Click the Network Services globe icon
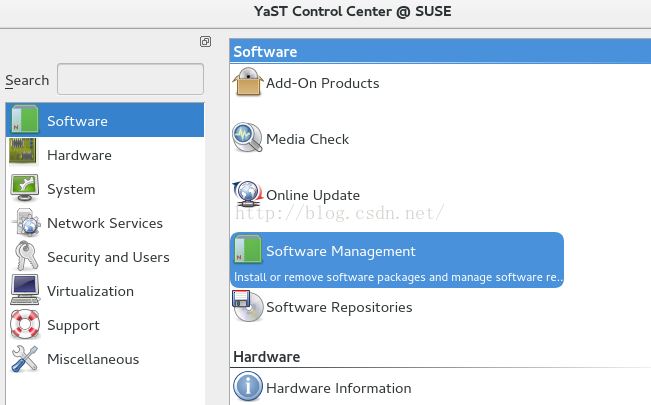This screenshot has height=405, width=651. [x=26, y=223]
